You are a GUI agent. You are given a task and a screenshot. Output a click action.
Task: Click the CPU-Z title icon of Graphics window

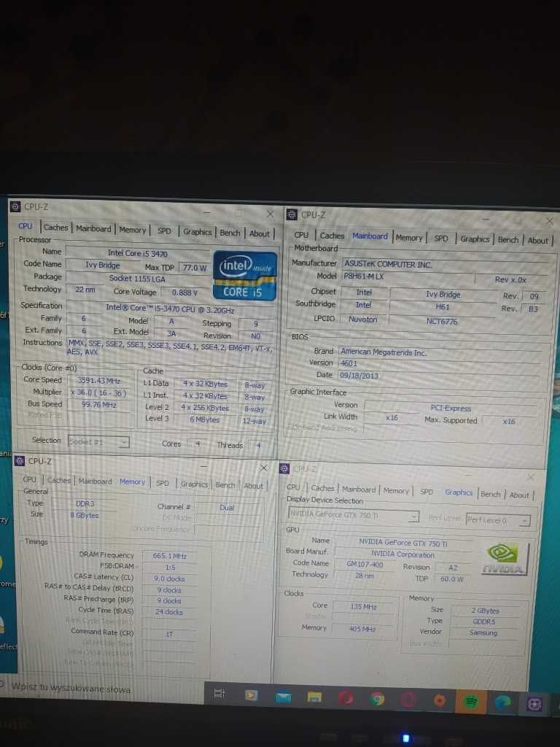pyautogui.click(x=284, y=468)
